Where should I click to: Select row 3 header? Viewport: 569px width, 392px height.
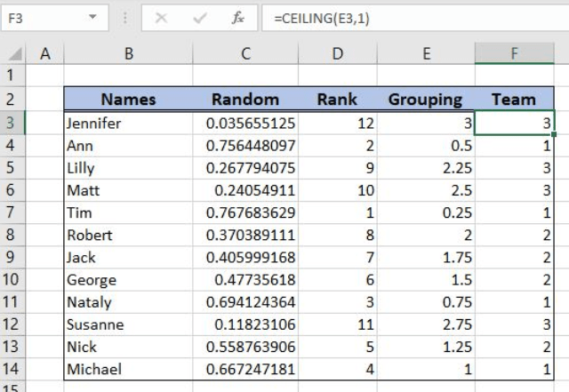(x=12, y=123)
